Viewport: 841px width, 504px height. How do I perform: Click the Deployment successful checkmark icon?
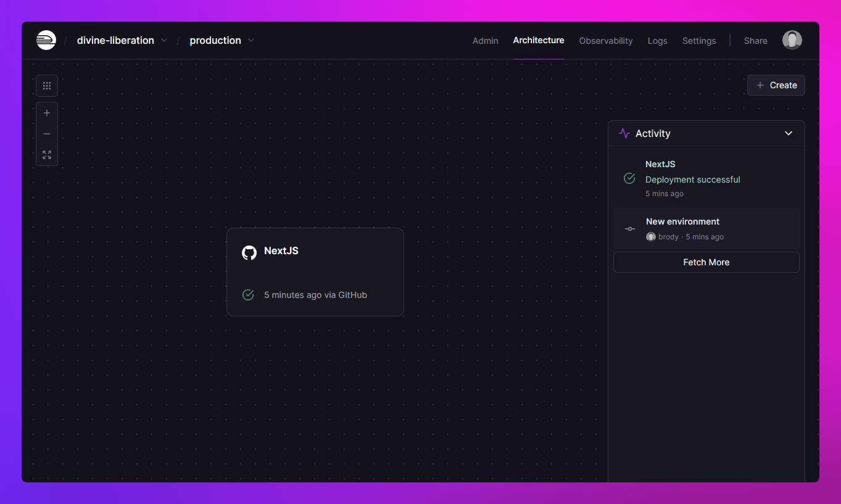click(x=629, y=178)
